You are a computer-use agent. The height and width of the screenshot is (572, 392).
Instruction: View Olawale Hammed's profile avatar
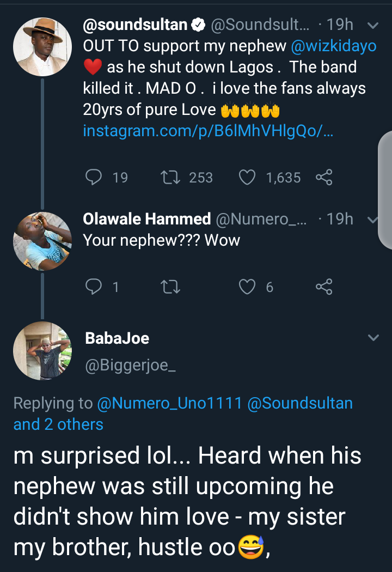point(42,241)
